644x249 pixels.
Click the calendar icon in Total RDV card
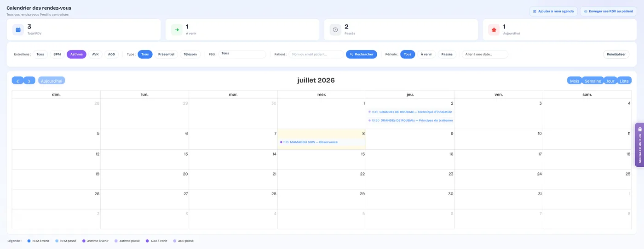pos(18,30)
